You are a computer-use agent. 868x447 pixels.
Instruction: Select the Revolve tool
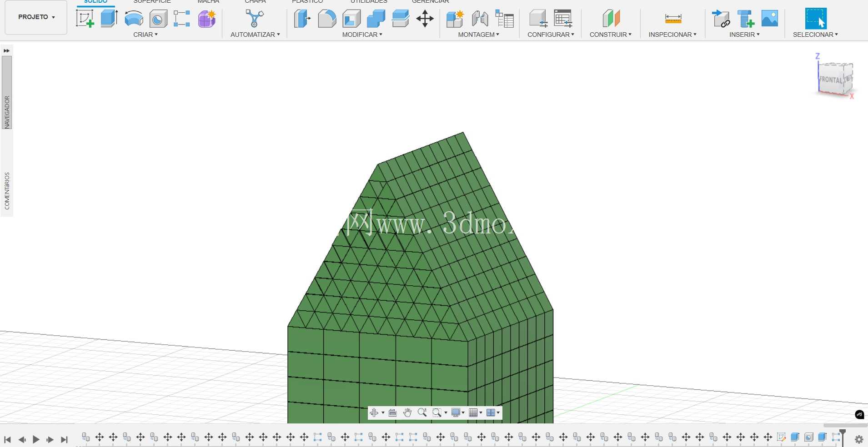134,19
